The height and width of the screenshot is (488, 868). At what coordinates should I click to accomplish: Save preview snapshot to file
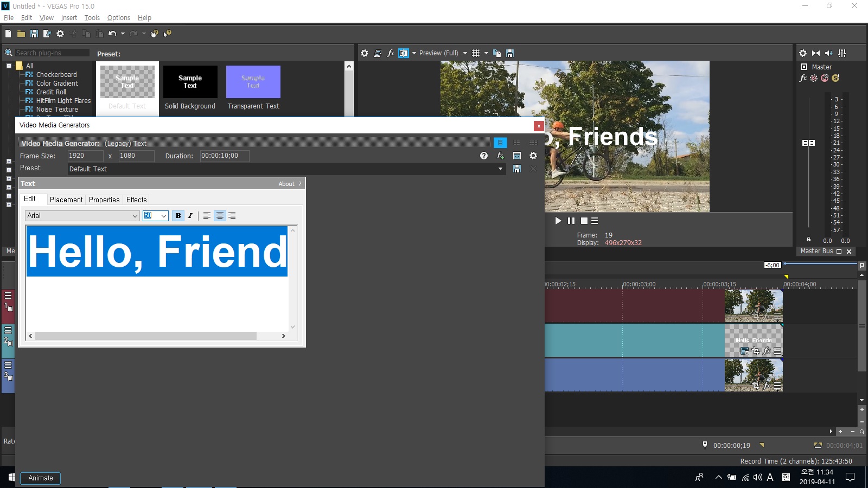510,53
